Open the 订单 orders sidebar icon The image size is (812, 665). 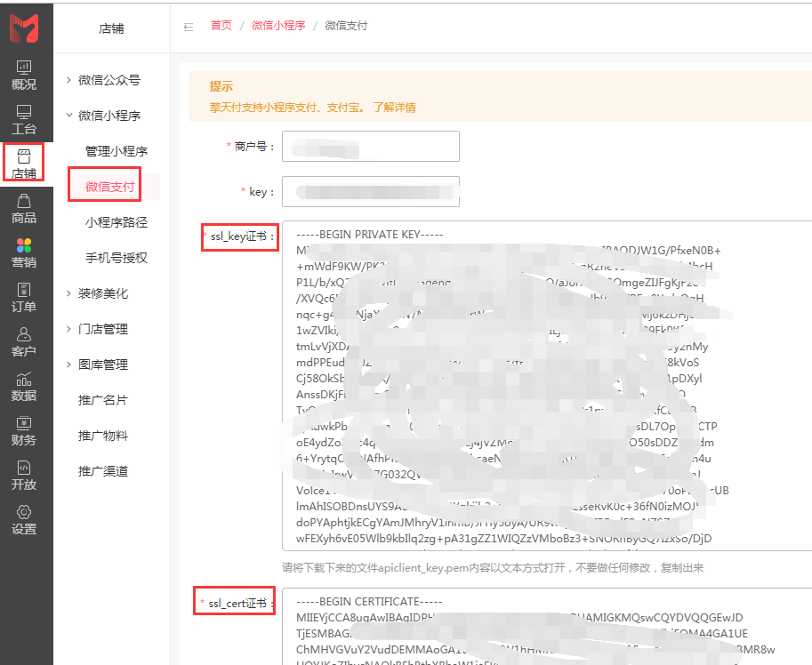[x=24, y=298]
